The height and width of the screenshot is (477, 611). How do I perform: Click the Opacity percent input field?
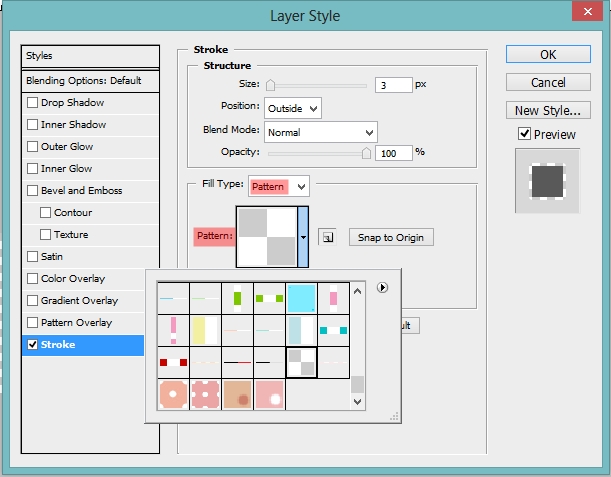coord(394,153)
